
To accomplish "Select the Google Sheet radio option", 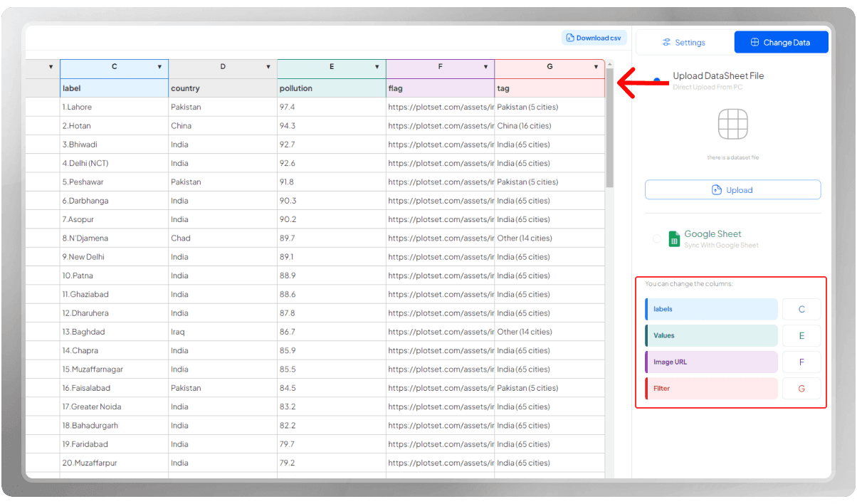I will coord(657,239).
